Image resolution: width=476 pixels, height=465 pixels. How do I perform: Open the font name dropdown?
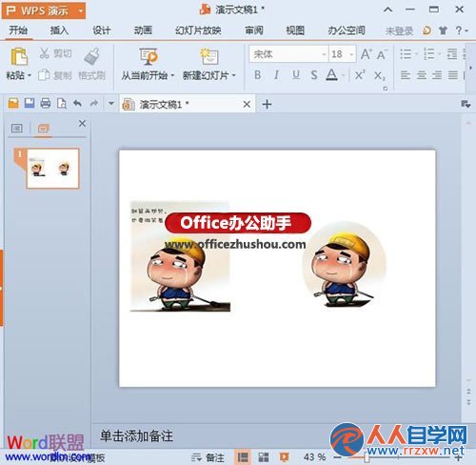pyautogui.click(x=324, y=54)
